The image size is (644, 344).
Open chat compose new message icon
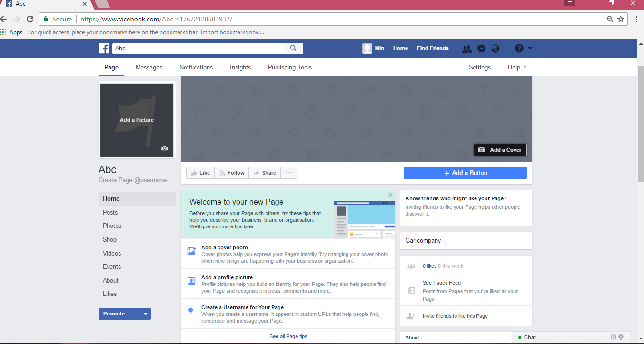(x=614, y=337)
